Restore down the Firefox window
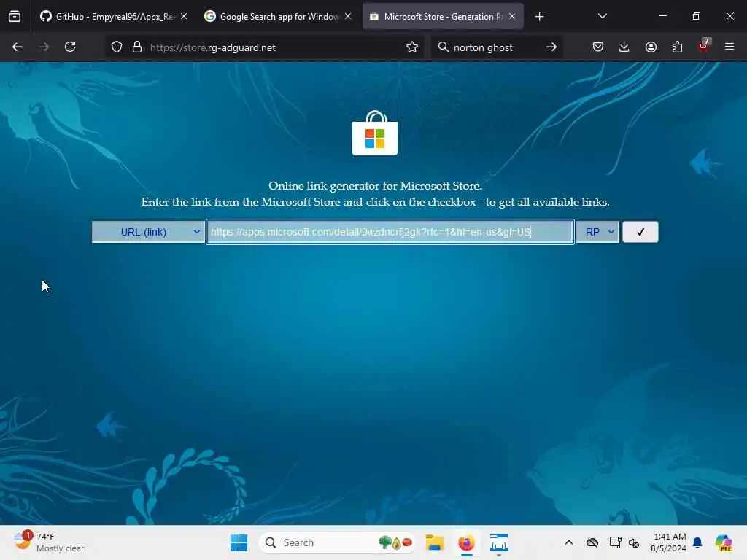Screen dimensions: 747x560 [697, 17]
